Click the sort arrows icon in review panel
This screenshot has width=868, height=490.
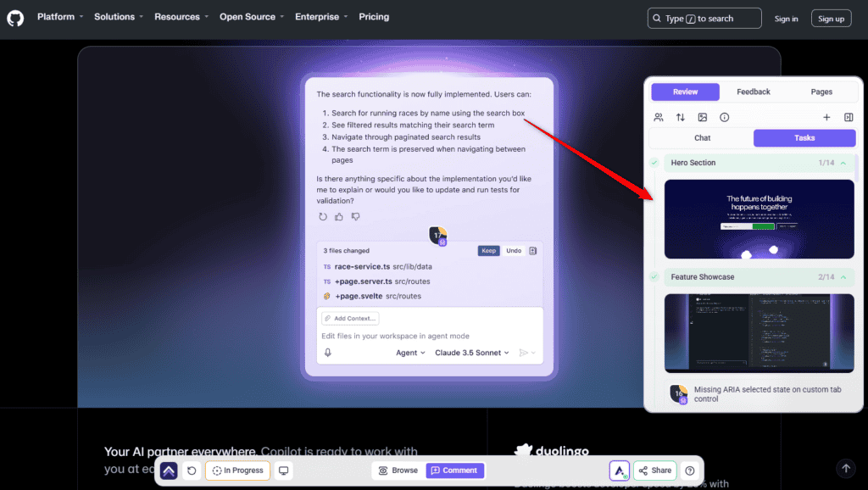click(x=681, y=117)
